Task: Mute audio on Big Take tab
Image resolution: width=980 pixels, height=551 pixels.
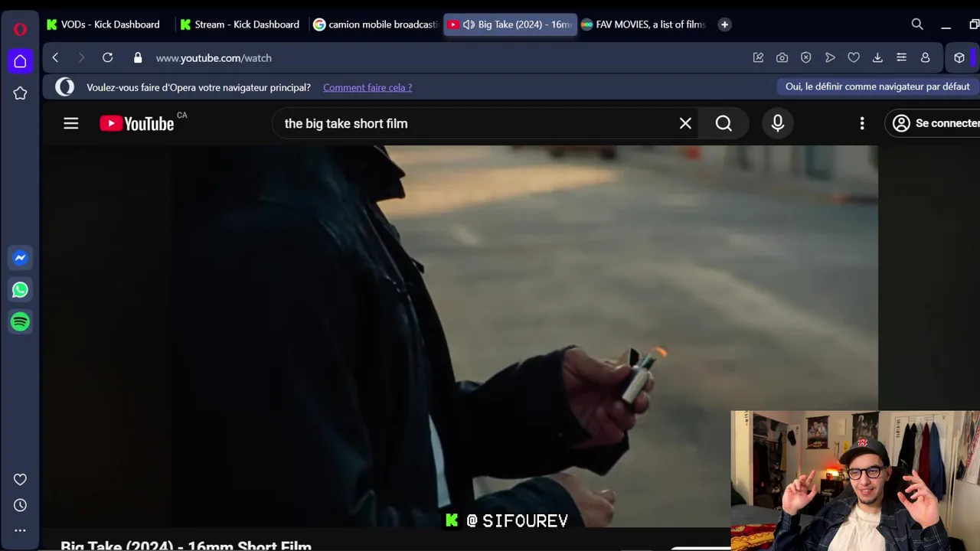Action: 469,24
